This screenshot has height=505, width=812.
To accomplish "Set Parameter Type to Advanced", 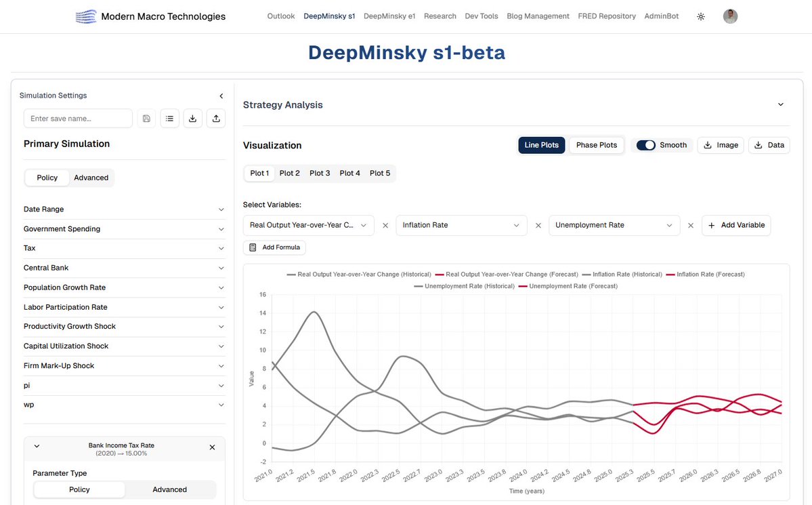I will click(x=170, y=489).
